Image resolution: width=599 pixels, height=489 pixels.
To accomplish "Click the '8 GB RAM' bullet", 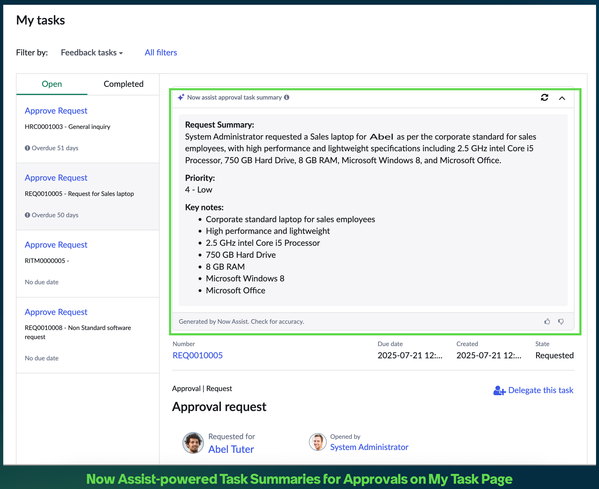I will click(x=225, y=267).
